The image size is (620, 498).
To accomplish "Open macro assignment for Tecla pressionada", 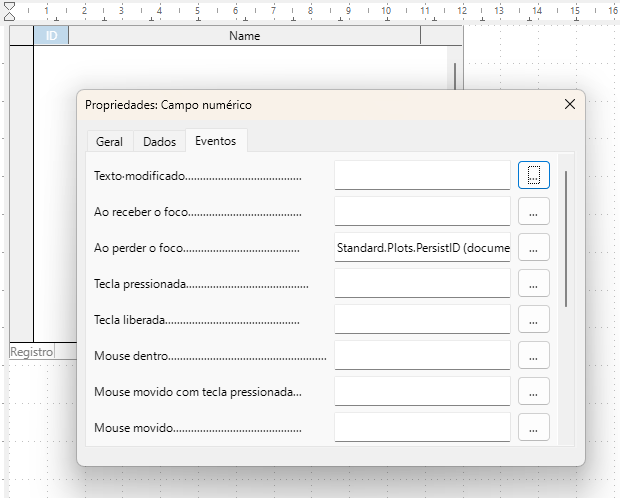I will 534,283.
